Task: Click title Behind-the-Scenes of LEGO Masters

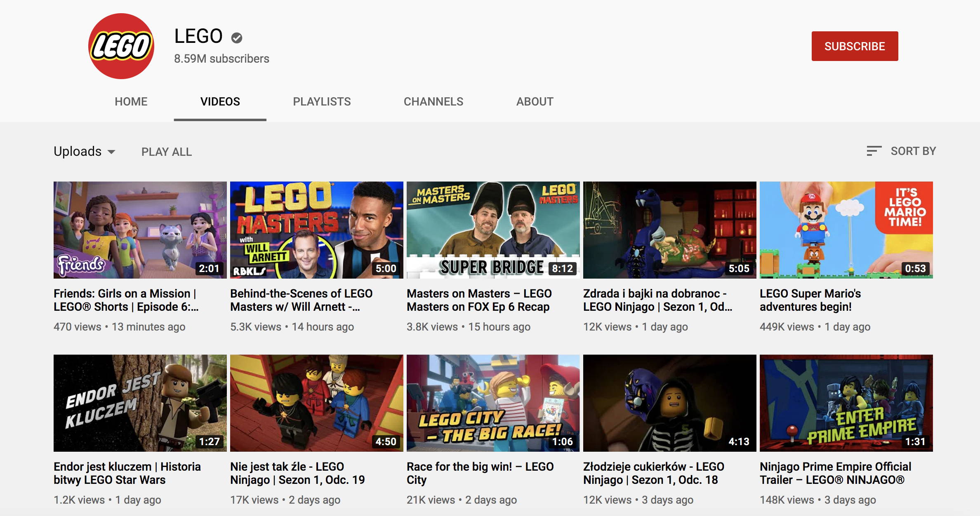Action: pyautogui.click(x=302, y=300)
